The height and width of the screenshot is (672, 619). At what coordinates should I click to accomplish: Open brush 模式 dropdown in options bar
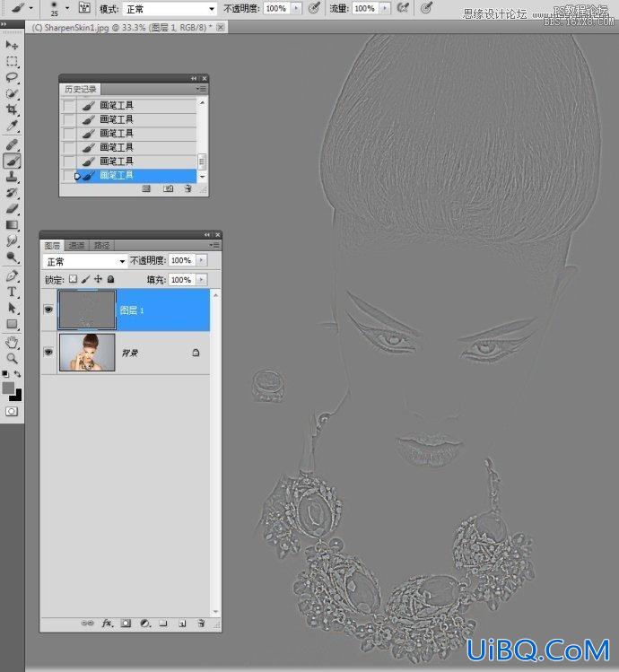170,9
